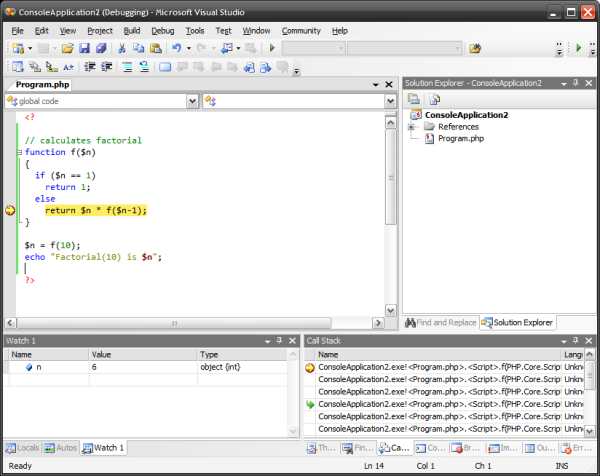Open the members dropdown above the editor

pyautogui.click(x=390, y=101)
